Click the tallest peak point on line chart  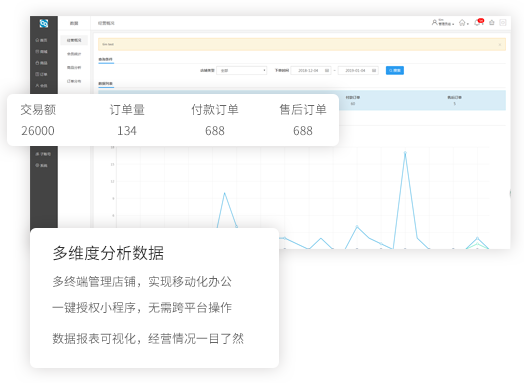coord(405,153)
